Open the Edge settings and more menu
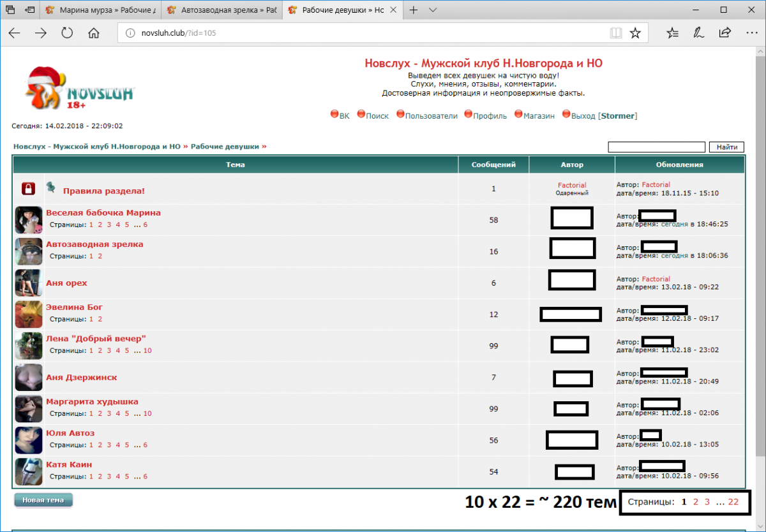Screen dimensions: 766x532 (x=751, y=33)
